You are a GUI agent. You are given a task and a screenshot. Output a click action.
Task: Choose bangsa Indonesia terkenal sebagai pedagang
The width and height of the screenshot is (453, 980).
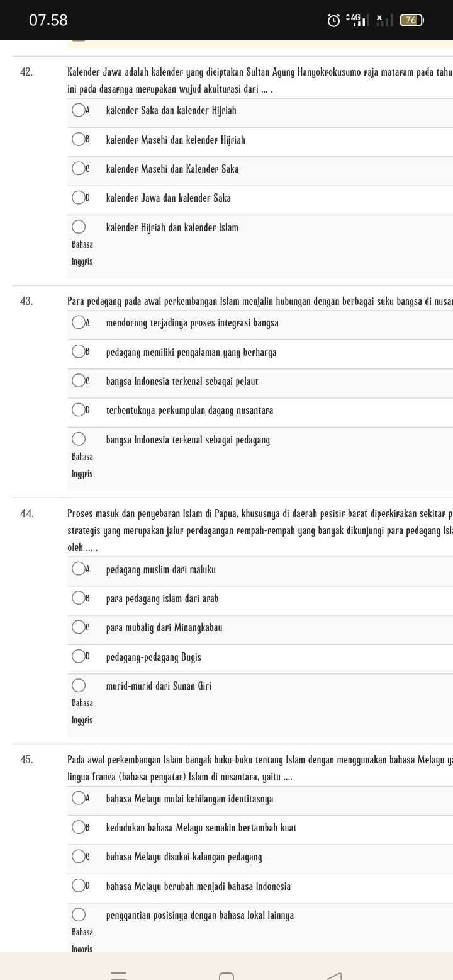click(x=79, y=440)
